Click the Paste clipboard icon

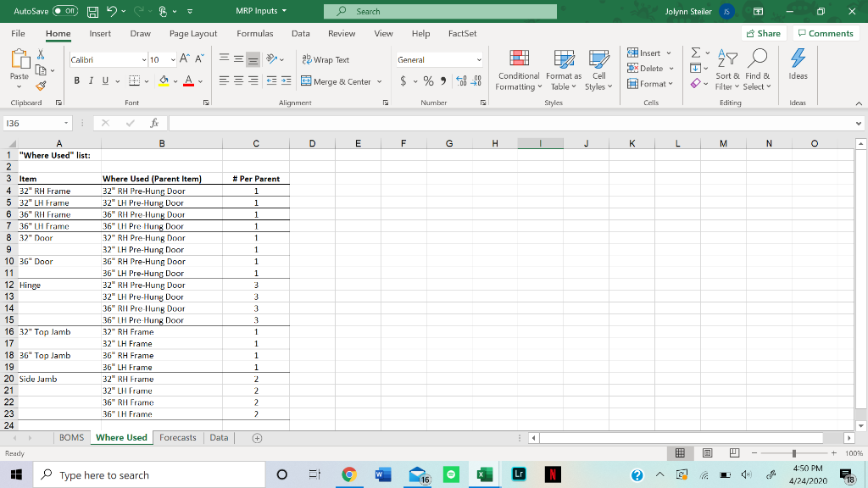(x=19, y=59)
